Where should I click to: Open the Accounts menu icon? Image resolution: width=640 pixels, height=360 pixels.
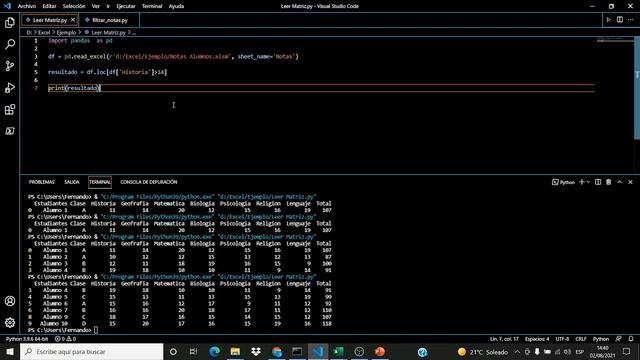[x=10, y=301]
